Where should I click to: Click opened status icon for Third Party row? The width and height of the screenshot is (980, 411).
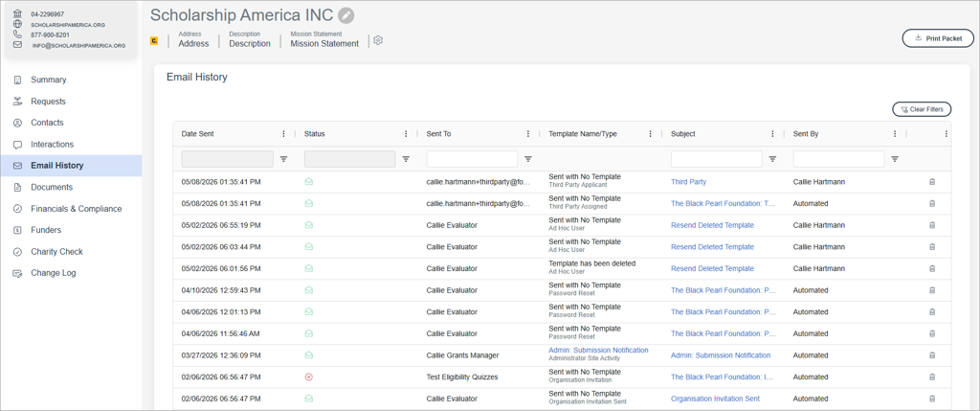pyautogui.click(x=309, y=182)
